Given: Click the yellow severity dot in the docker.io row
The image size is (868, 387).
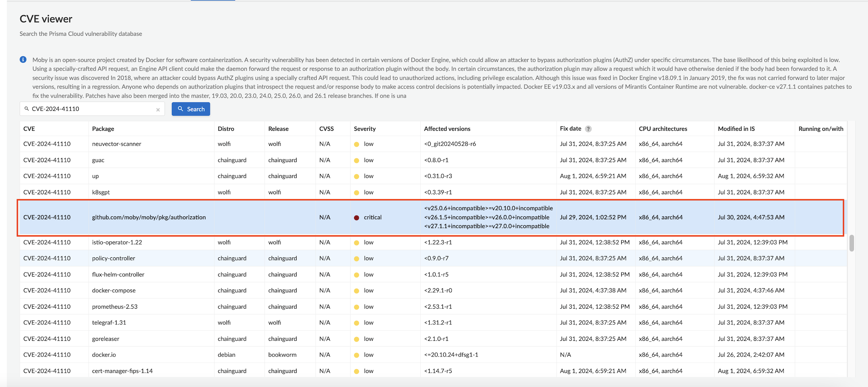Looking at the screenshot, I should click(356, 355).
